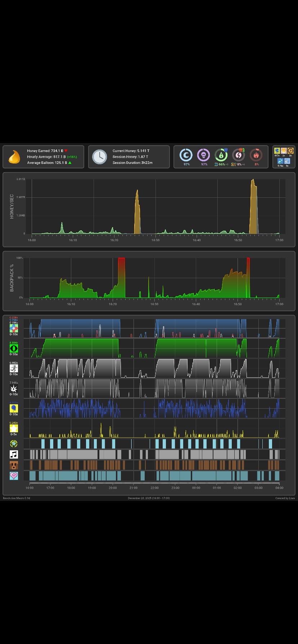The width and height of the screenshot is (298, 644).
Task: Click the music note icon
Action: (x=14, y=455)
